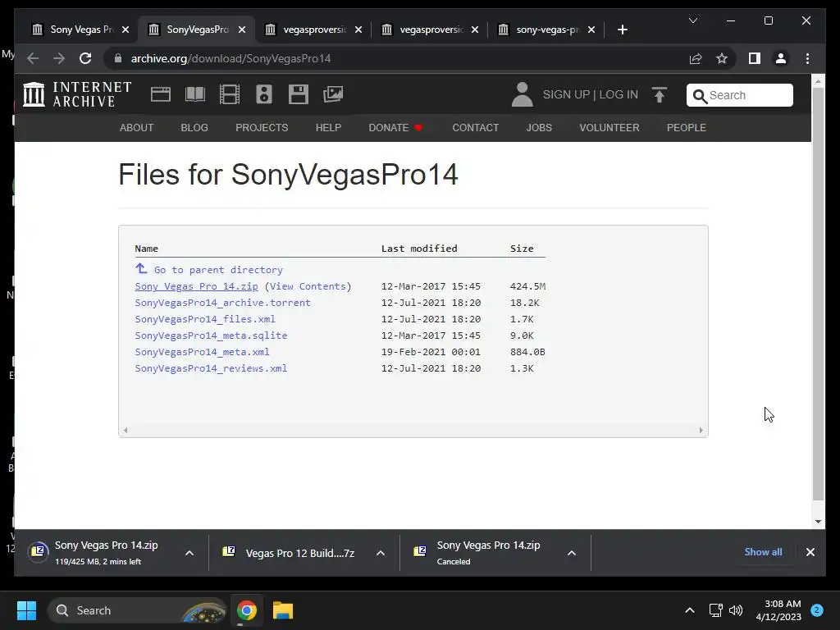The image size is (840, 630).
Task: Open SonyVegasPro14_reviews.xml link
Action: pos(211,368)
